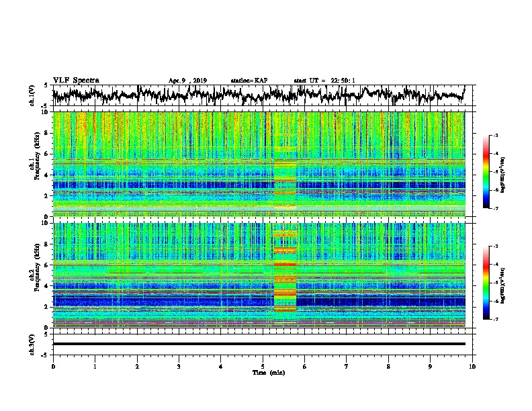
Task: Click time axis tick label "10"
Action: click(472, 367)
